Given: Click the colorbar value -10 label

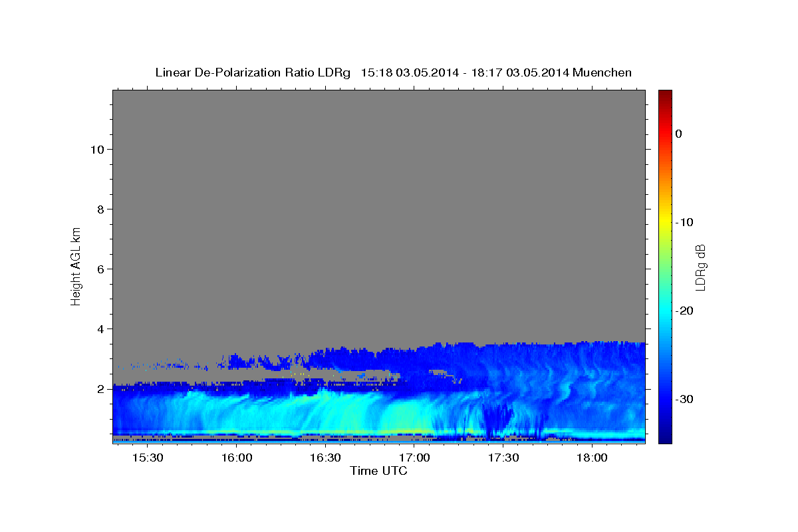Looking at the screenshot, I should coord(685,222).
